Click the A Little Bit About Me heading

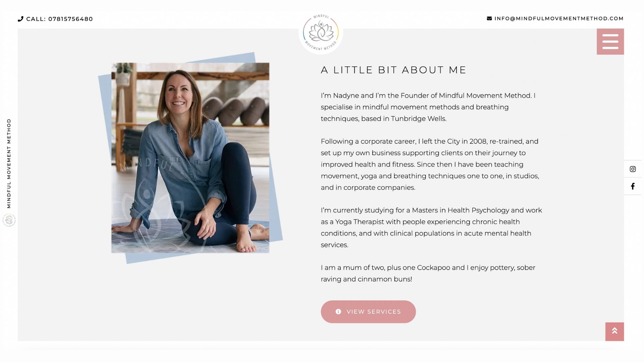393,70
